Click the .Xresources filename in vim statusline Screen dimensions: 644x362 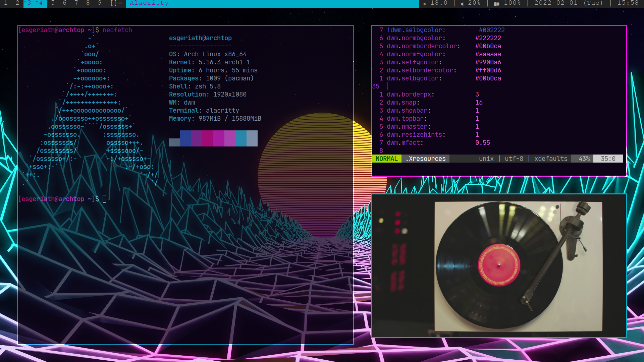pos(425,159)
